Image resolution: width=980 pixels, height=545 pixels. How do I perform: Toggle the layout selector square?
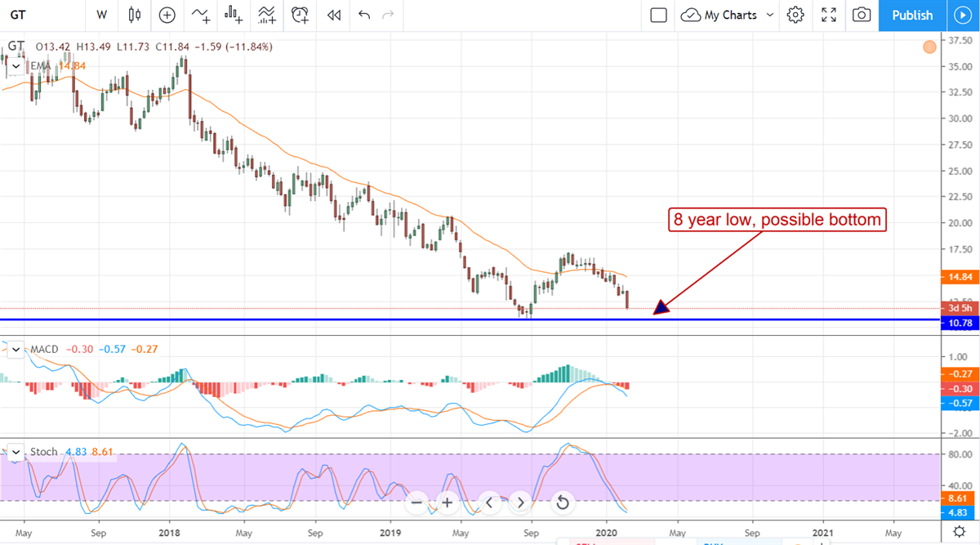pyautogui.click(x=658, y=15)
